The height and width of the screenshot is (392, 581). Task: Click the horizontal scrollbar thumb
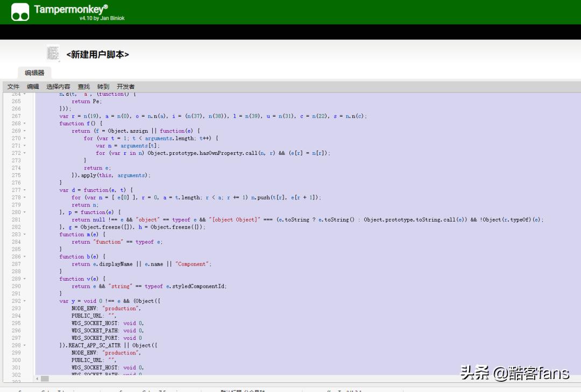point(45,379)
